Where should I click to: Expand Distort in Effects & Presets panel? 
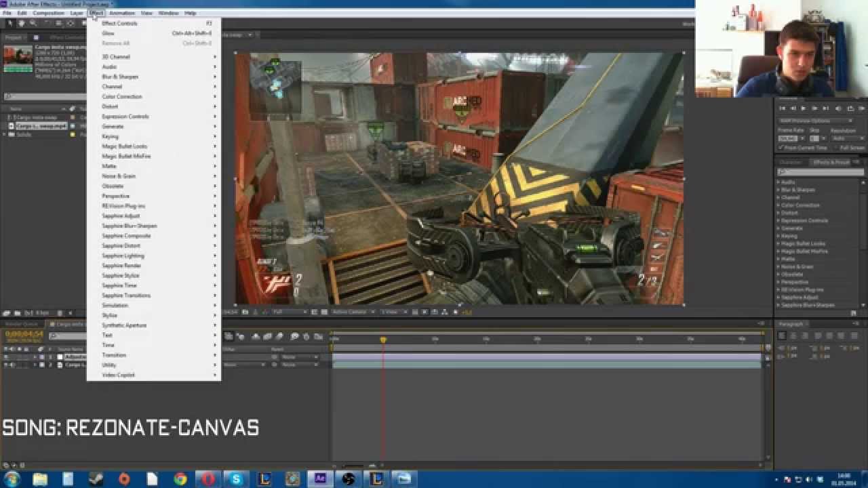pos(778,213)
